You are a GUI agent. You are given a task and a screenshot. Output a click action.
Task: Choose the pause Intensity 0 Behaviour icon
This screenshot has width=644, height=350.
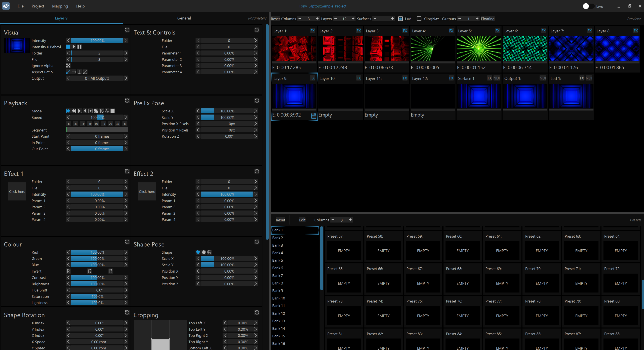click(x=79, y=47)
